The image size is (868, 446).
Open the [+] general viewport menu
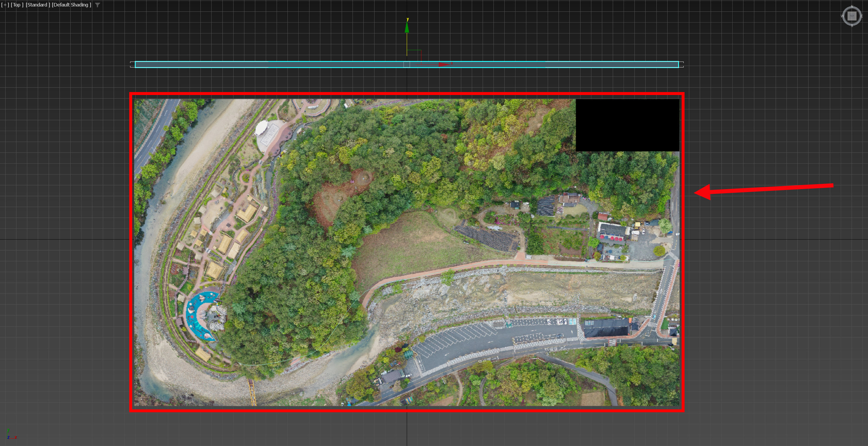(5, 5)
